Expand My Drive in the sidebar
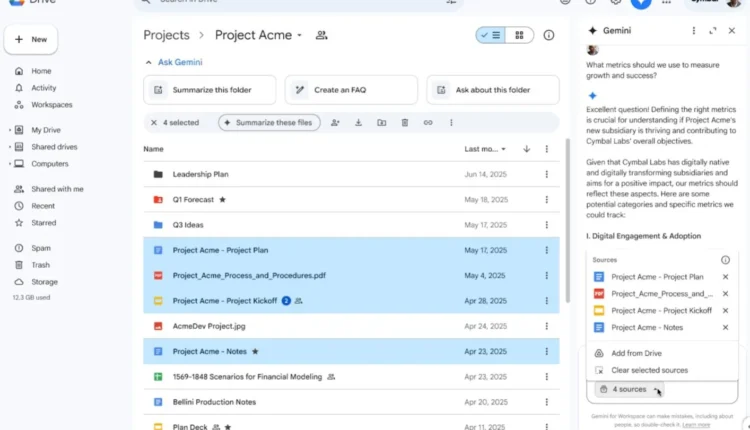 10,130
